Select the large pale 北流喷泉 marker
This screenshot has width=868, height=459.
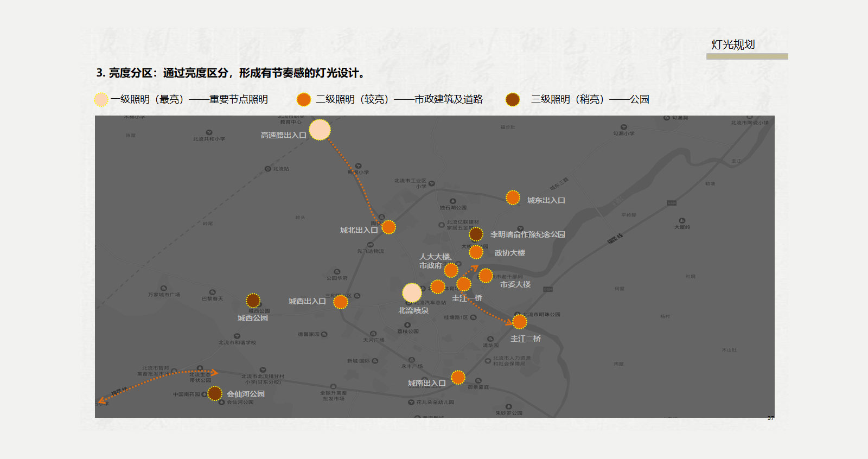(x=412, y=293)
